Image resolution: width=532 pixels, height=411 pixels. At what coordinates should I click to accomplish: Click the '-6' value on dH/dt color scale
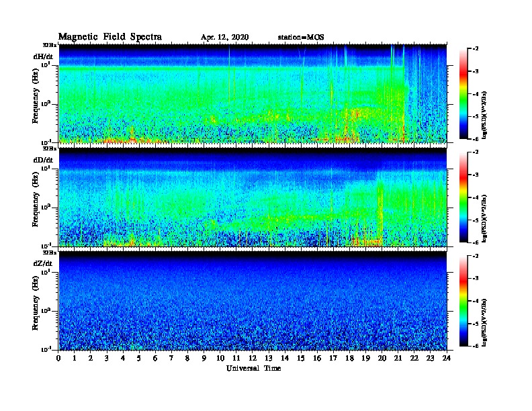[x=476, y=139]
